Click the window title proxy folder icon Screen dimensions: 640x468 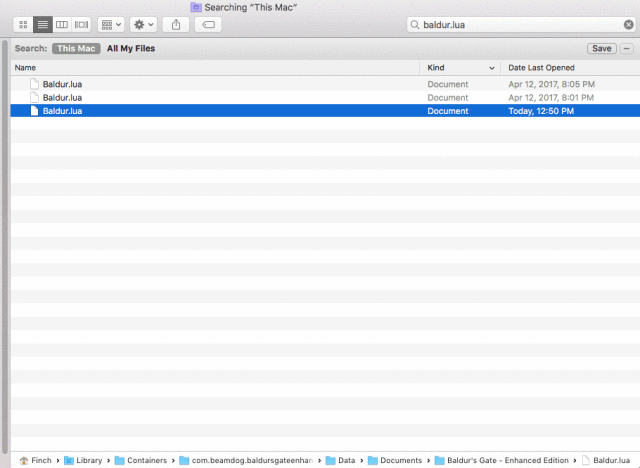click(x=196, y=7)
